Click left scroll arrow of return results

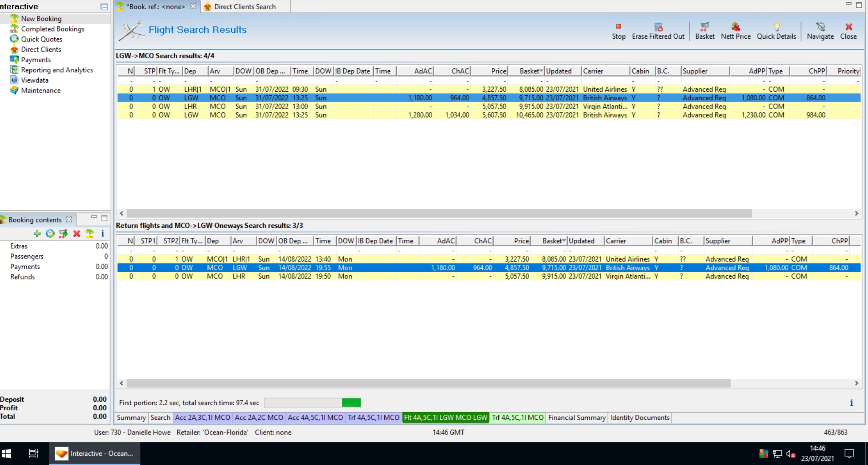point(121,383)
